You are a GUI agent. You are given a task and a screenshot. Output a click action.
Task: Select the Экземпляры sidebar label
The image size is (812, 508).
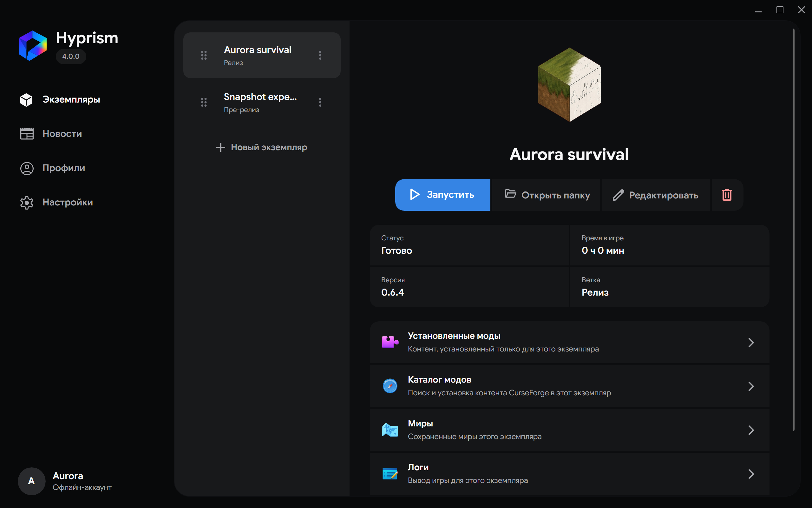pos(71,99)
